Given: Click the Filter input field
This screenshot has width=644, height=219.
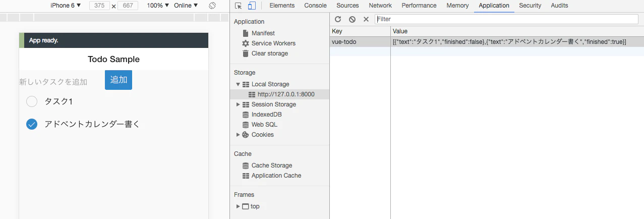Looking at the screenshot, I should click(507, 19).
